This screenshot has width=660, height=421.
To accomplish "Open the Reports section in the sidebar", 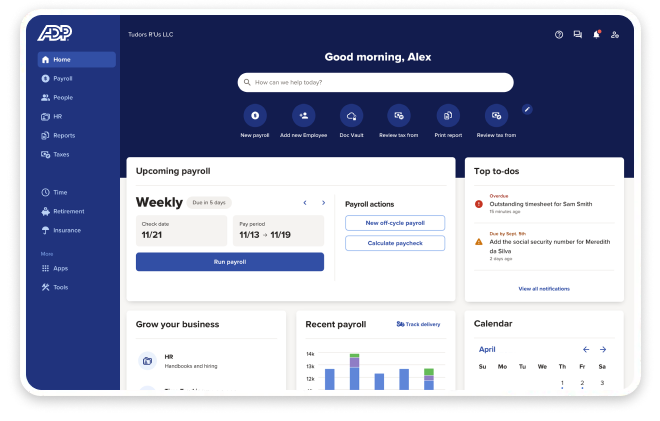I will pos(63,135).
